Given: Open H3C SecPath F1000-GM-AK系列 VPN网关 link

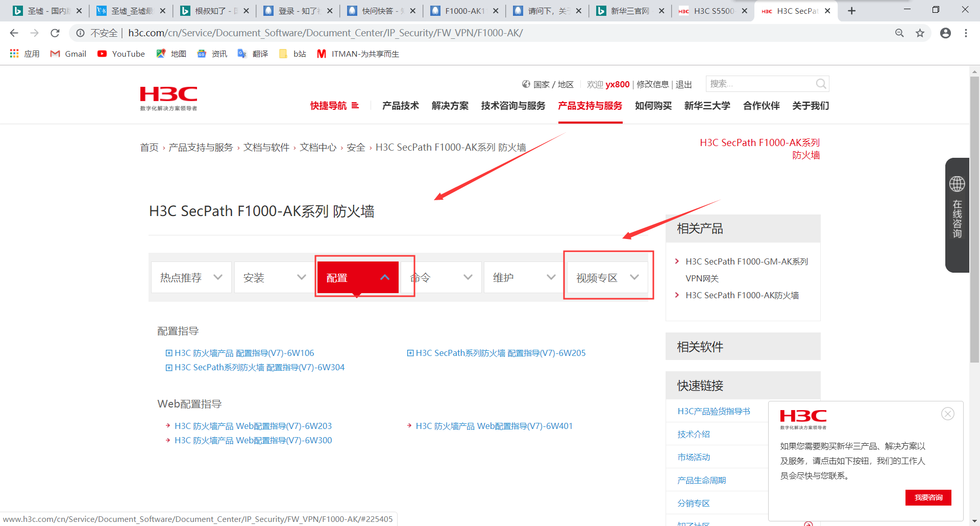Looking at the screenshot, I should [747, 270].
